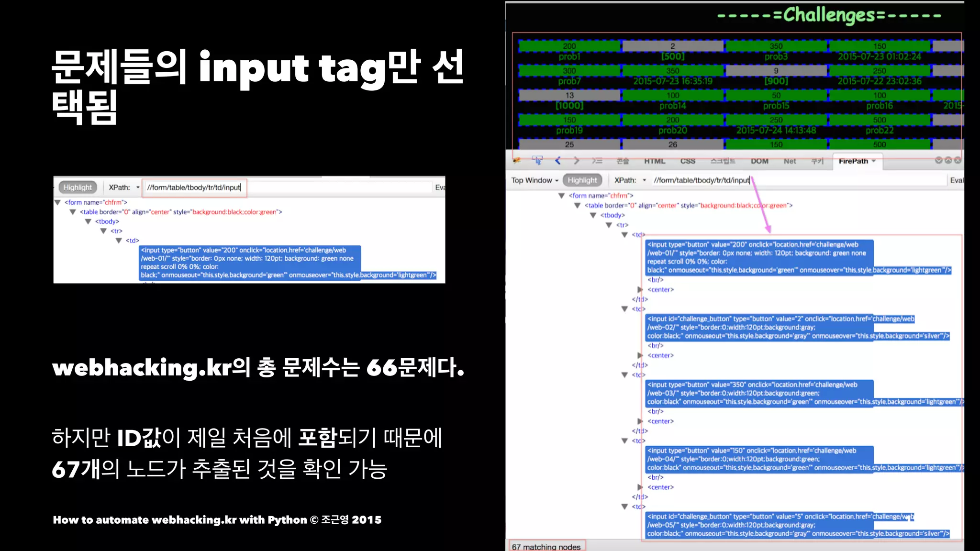Minimize Firebug using the down-arrow circle icon
Viewport: 980px width, 551px height.
939,160
